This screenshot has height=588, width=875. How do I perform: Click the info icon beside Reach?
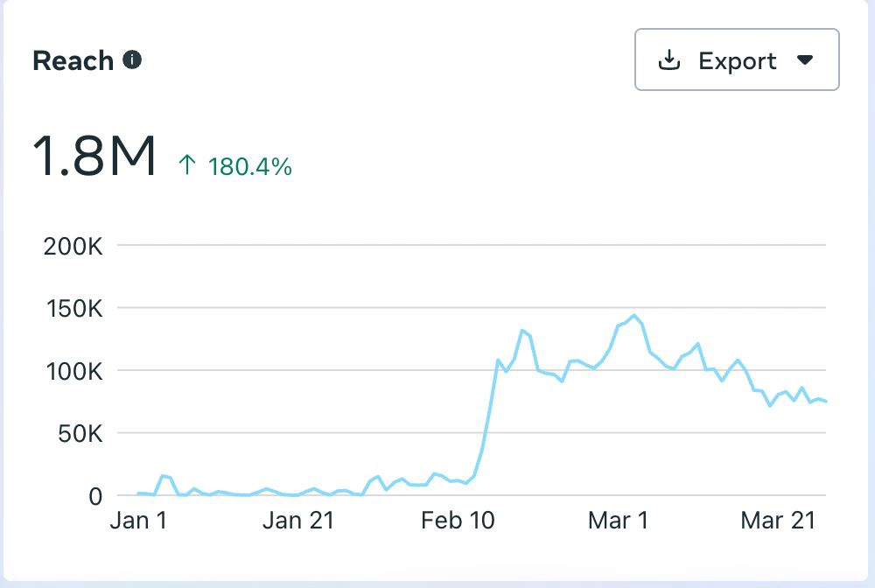(x=132, y=60)
